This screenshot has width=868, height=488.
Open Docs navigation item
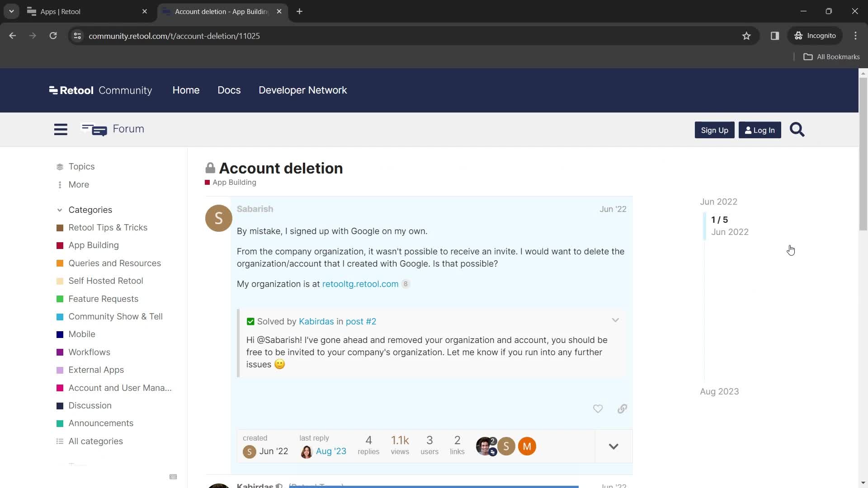(x=229, y=90)
